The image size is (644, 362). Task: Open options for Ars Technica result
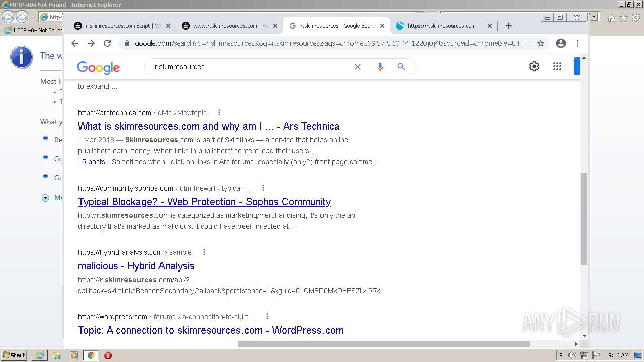(219, 112)
